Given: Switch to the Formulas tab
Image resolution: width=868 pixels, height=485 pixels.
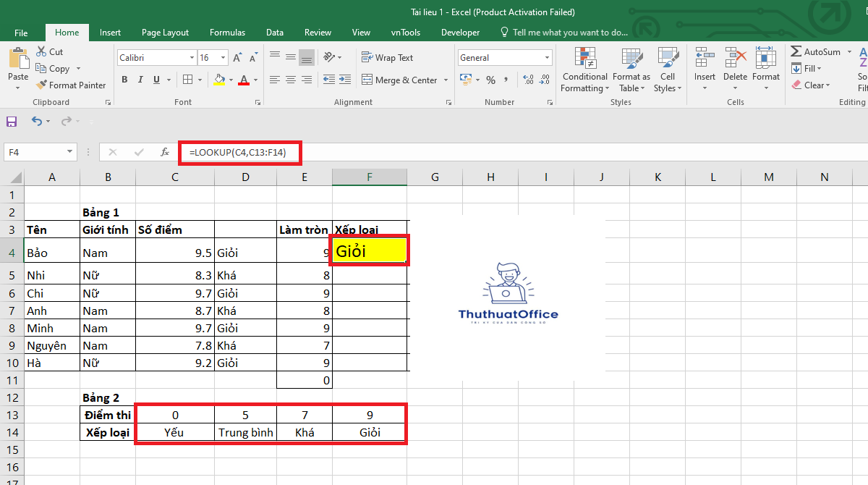Looking at the screenshot, I should coord(227,33).
